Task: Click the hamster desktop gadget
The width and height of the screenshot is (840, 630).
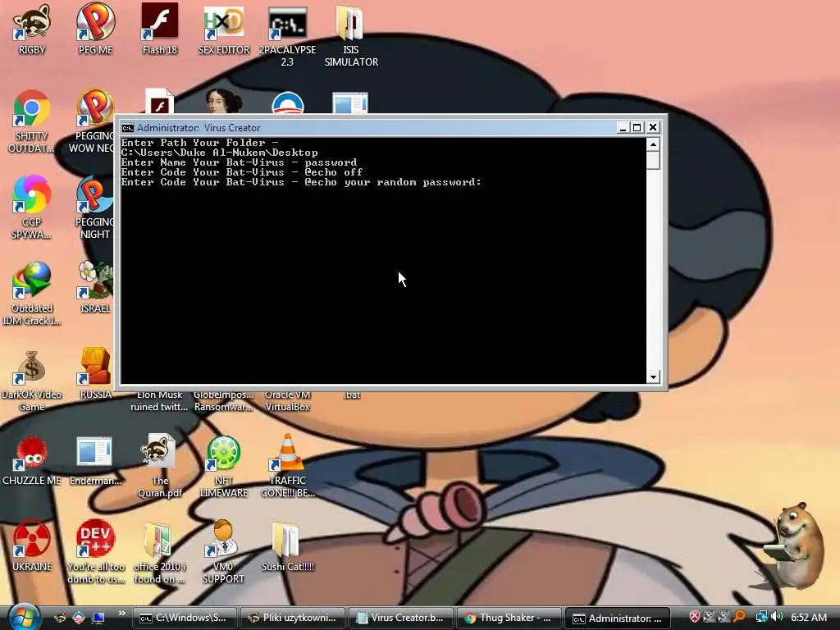Action: coord(796,544)
